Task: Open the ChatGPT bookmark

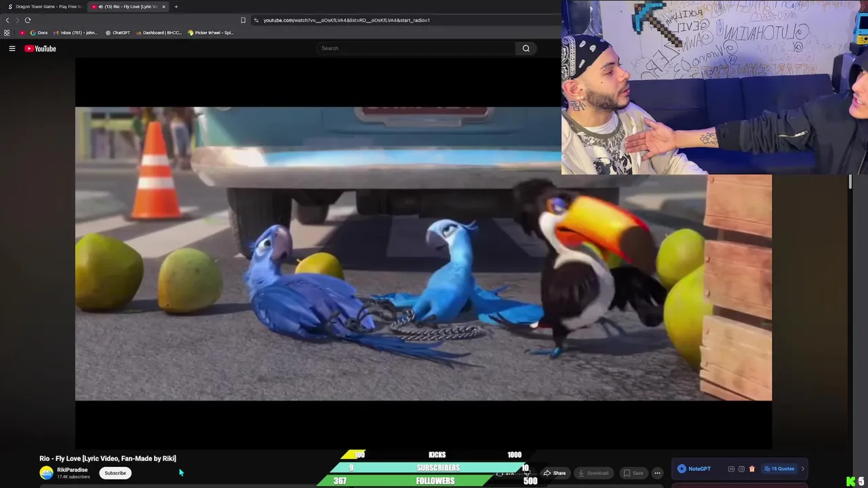Action: pyautogui.click(x=117, y=33)
